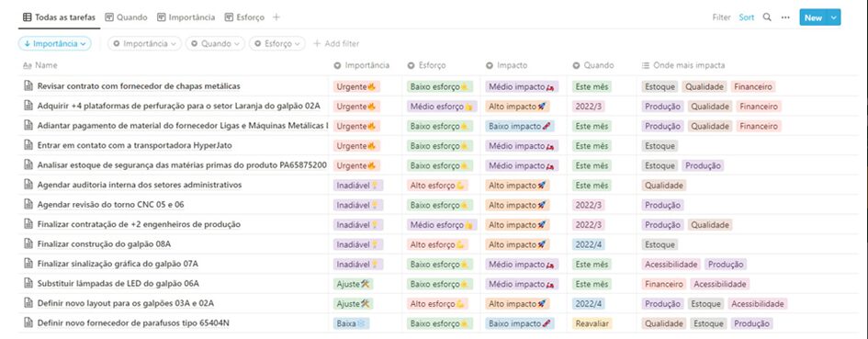Open the Importância sort pill dropdown
The height and width of the screenshot is (339, 868).
(55, 43)
